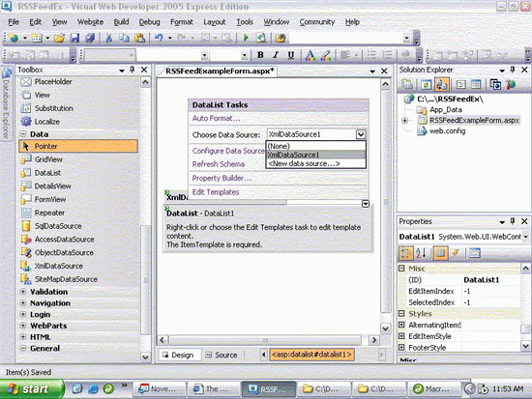The height and width of the screenshot is (399, 532).
Task: Expand the Login section in Toolbox
Action: (23, 314)
